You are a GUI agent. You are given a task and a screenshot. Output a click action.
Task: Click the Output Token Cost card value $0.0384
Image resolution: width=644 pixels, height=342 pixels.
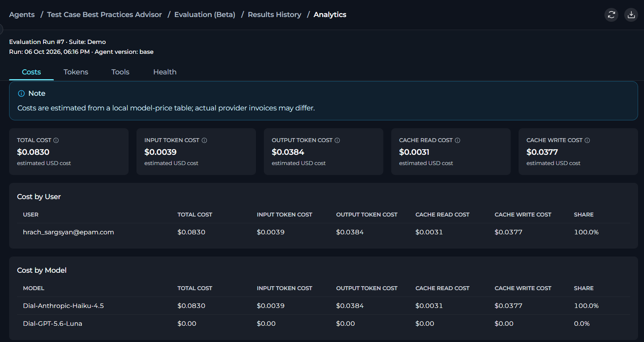pos(288,152)
